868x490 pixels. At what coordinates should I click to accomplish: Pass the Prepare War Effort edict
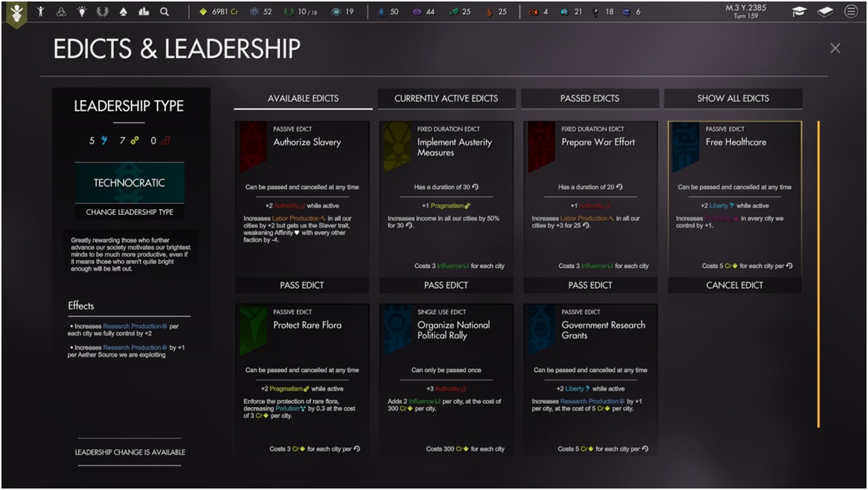click(x=590, y=285)
